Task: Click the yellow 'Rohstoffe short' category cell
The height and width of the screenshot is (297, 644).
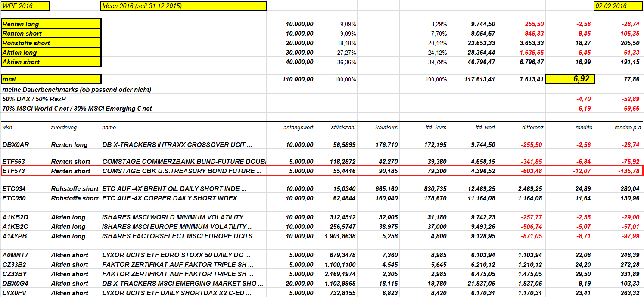Action: 51,43
